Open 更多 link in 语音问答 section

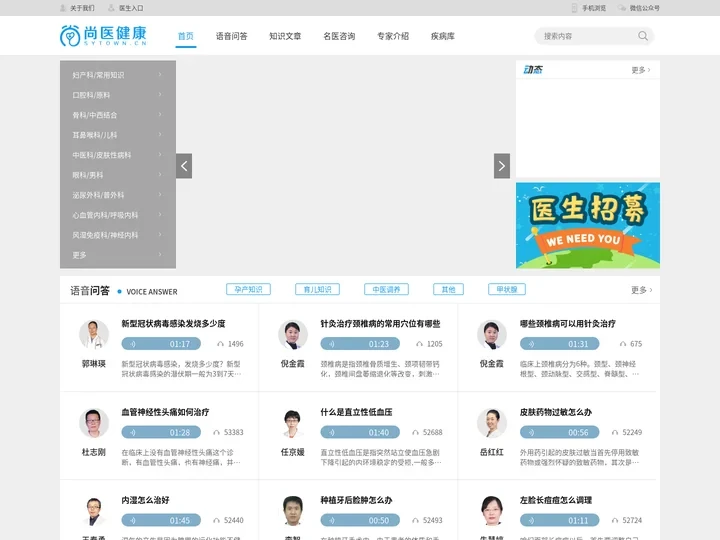641,290
